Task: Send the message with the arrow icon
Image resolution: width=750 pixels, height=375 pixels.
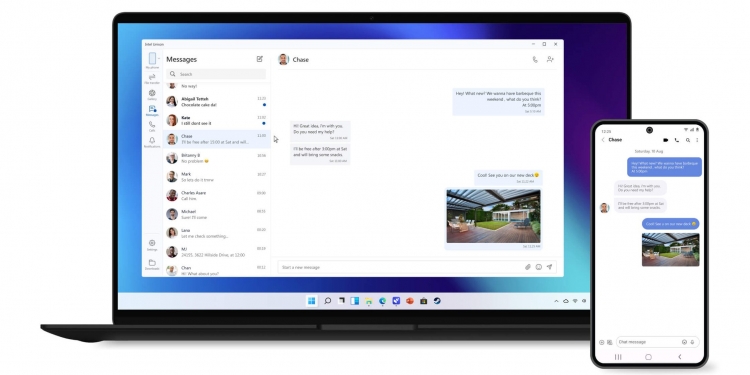Action: tap(549, 267)
